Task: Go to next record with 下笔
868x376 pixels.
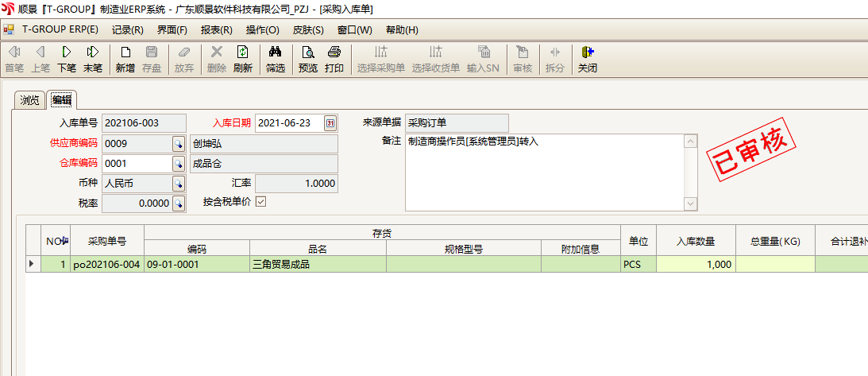Action: click(67, 59)
